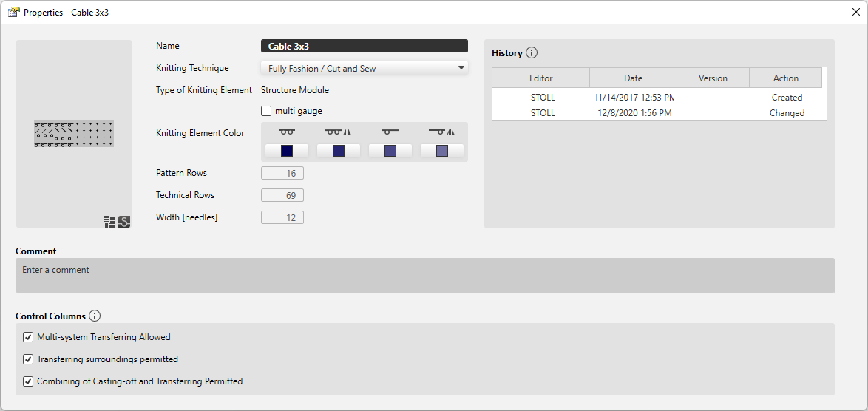This screenshot has height=411, width=868.
Task: Click the S icon below the module preview
Action: pos(124,221)
